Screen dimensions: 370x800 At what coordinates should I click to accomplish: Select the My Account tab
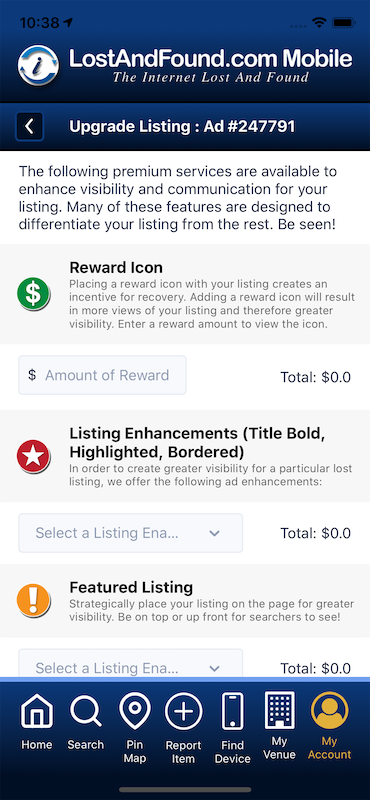pos(330,726)
